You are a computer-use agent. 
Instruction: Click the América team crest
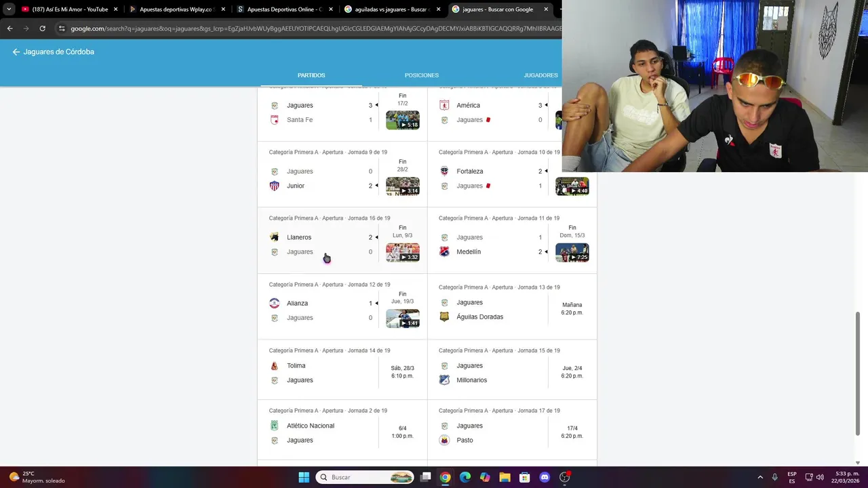click(444, 105)
